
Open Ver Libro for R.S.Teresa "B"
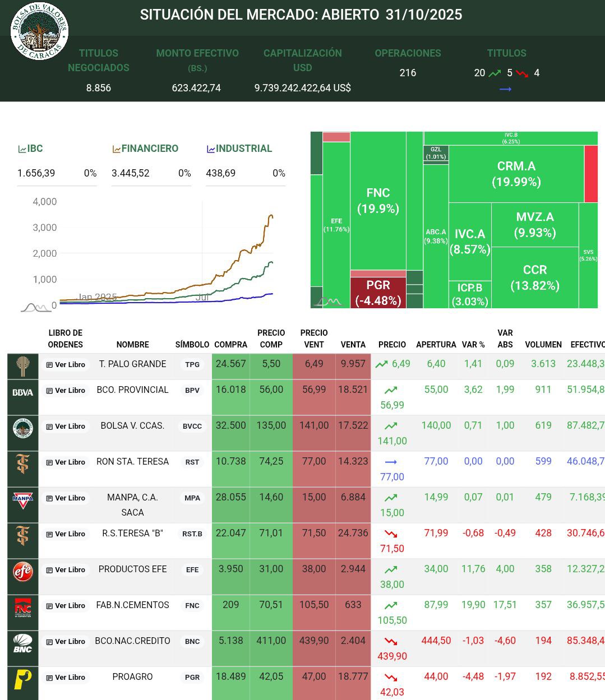66,534
